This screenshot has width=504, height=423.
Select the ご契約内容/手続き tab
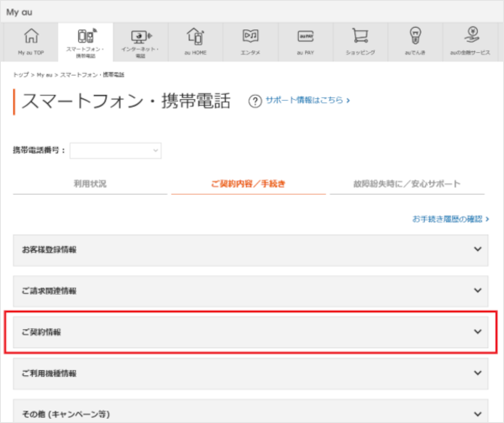point(248,183)
